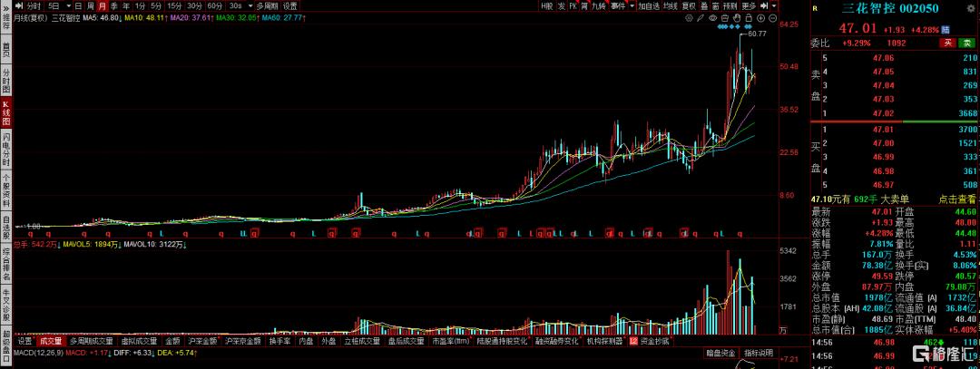Viewport: 980px width, 369px height.
Task: Open 设置 in top period toolbar
Action: pyautogui.click(x=290, y=5)
